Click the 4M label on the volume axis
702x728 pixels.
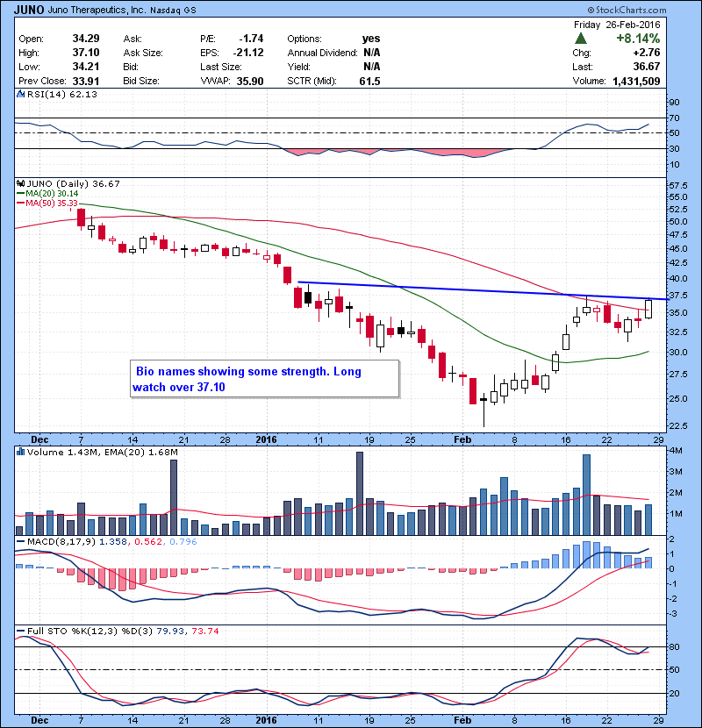click(x=676, y=450)
